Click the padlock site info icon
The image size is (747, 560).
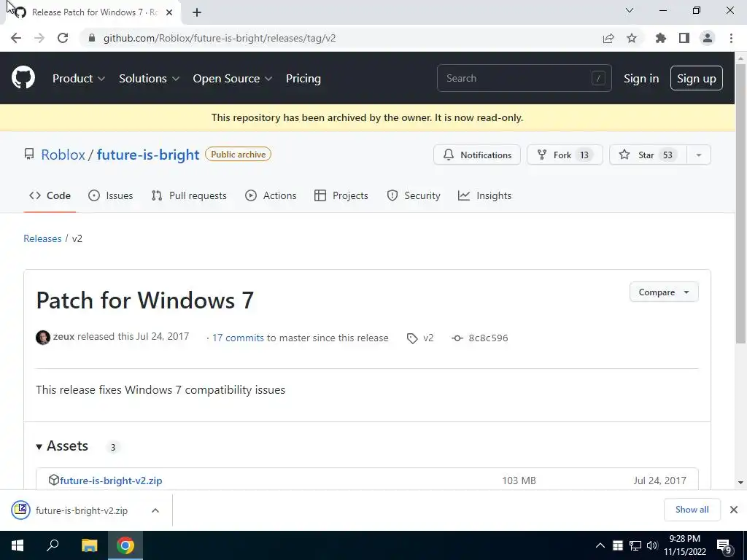[92, 38]
